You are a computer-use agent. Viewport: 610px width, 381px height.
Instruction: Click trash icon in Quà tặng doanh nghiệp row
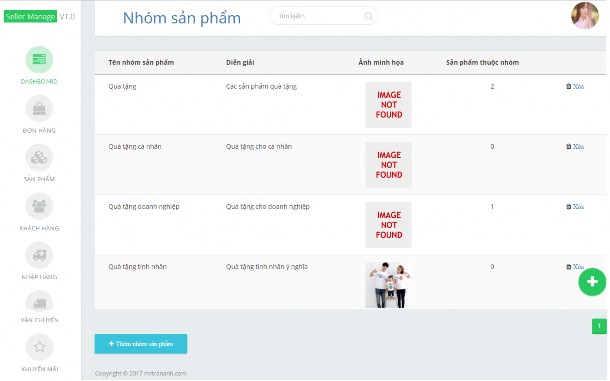pyautogui.click(x=569, y=207)
